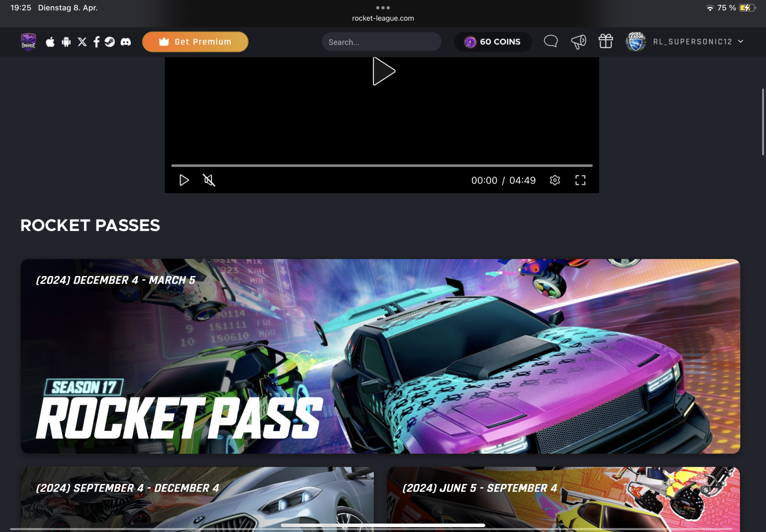
Task: Open the chat messages icon
Action: click(551, 41)
